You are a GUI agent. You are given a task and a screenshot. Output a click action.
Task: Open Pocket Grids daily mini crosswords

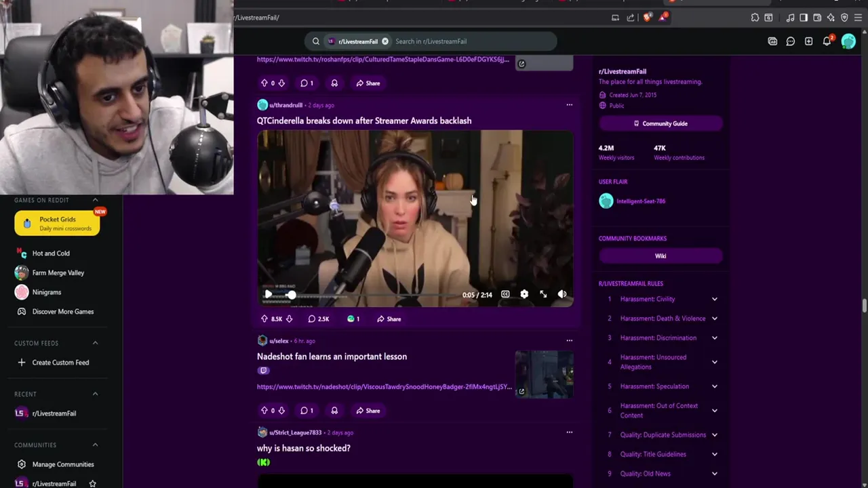point(57,223)
